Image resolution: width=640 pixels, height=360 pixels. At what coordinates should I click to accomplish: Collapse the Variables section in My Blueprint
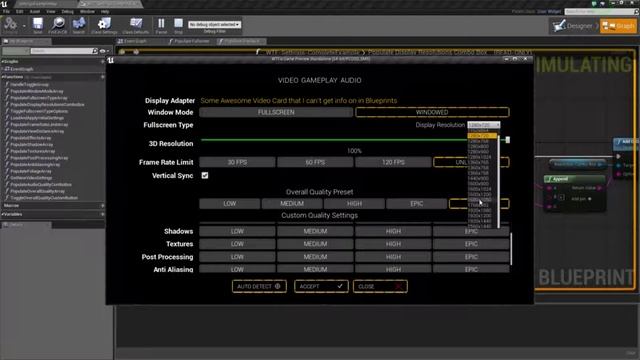coord(2,214)
